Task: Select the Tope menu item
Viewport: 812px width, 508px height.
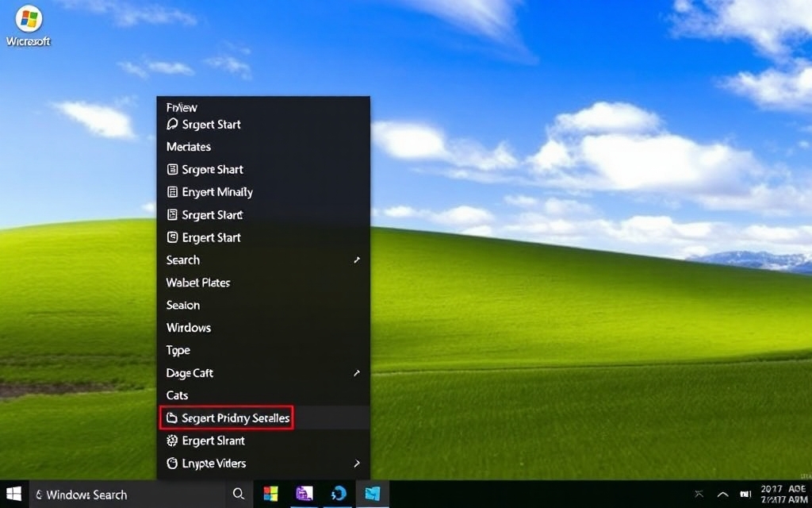Action: pyautogui.click(x=263, y=350)
